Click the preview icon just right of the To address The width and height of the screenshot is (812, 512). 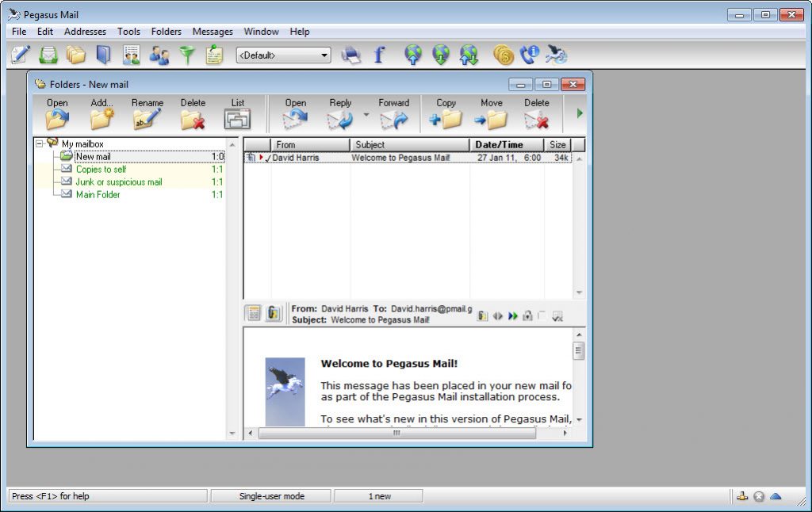pyautogui.click(x=482, y=315)
